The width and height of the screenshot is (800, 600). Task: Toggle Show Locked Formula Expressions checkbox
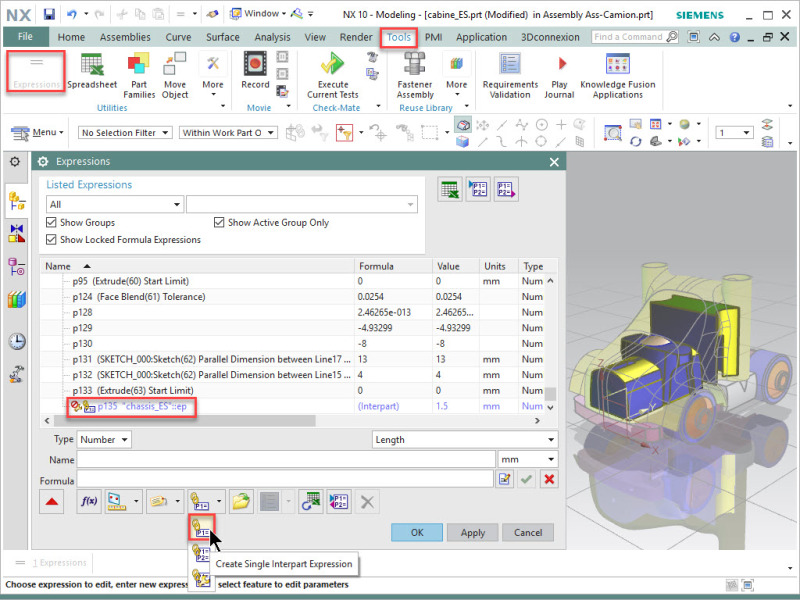click(x=51, y=239)
